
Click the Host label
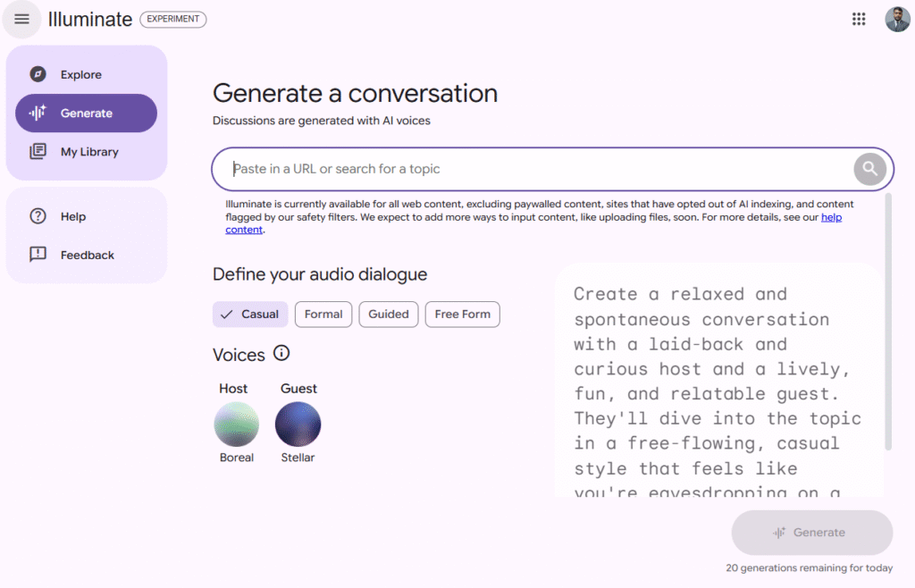[233, 389]
